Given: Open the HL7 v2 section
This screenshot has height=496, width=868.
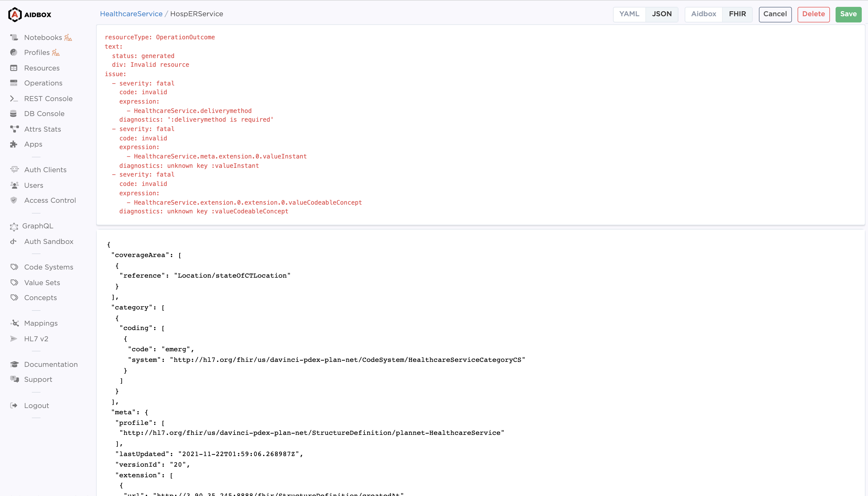Looking at the screenshot, I should [36, 338].
